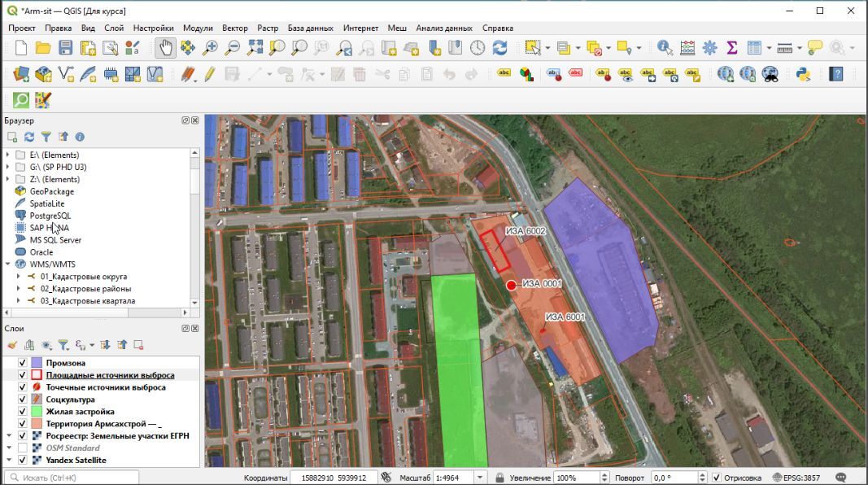Viewport: 868px width, 485px height.
Task: Expand the Yandex Satellite layer node
Action: pos(8,461)
